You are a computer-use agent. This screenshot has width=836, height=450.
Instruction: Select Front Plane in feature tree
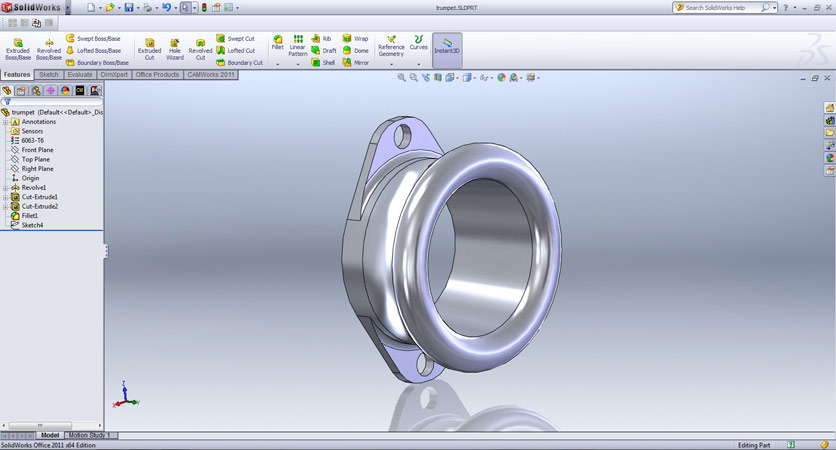37,150
